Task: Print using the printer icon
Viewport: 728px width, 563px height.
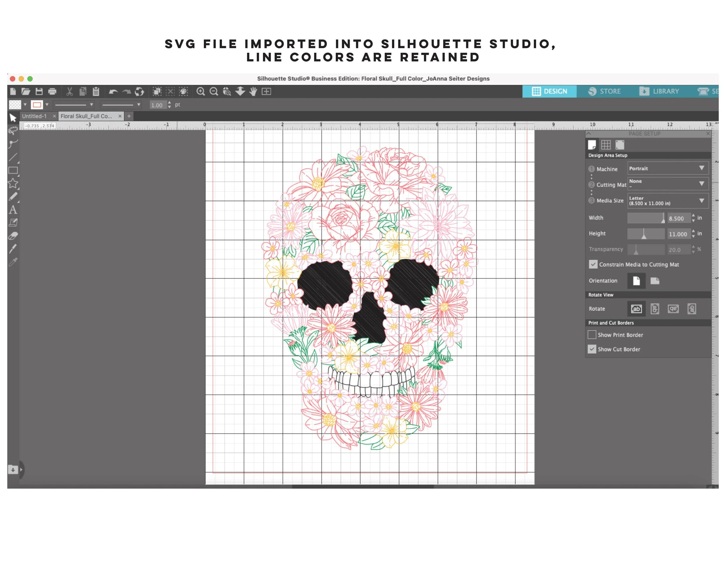Action: pos(52,92)
